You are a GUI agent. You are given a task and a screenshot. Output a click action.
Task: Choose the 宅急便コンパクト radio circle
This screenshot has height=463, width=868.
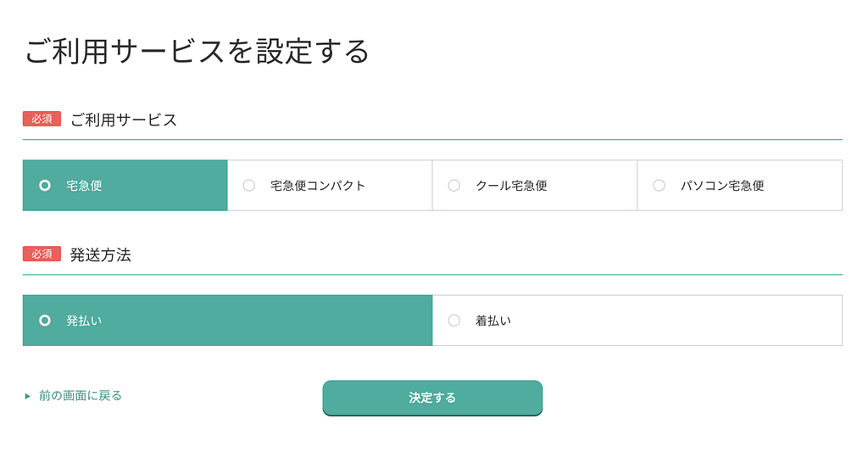249,185
